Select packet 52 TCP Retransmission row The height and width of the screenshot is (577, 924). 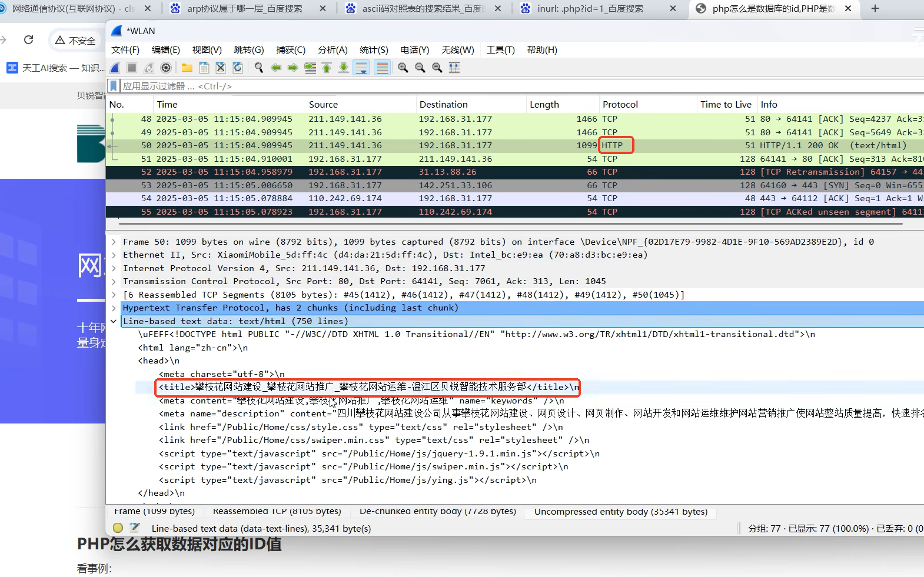(x=515, y=172)
